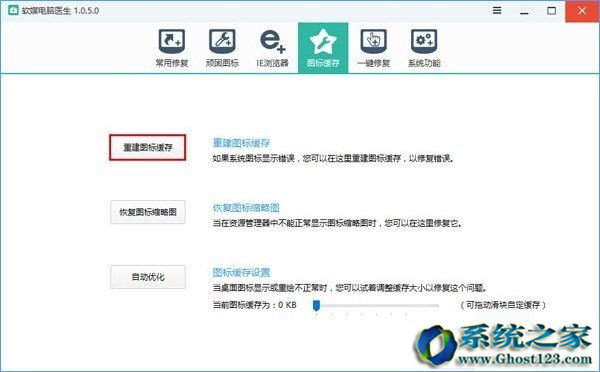Click the 软媒电脑医生 1.0.5.0 window title
Screen dimensions: 600x372
[60, 10]
